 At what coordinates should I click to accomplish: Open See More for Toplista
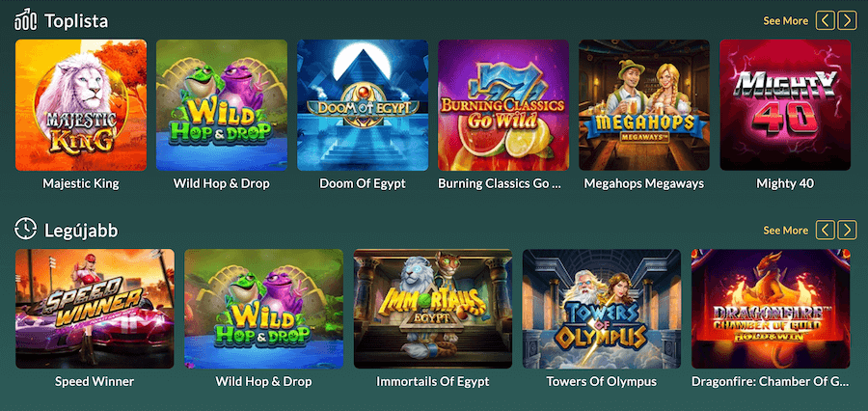click(785, 21)
